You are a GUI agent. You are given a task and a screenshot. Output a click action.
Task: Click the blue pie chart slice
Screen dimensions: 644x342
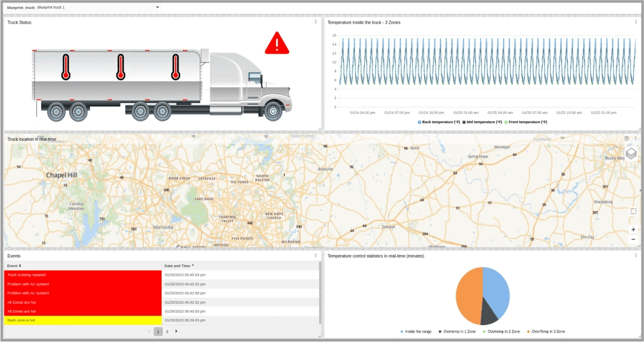[x=498, y=291]
